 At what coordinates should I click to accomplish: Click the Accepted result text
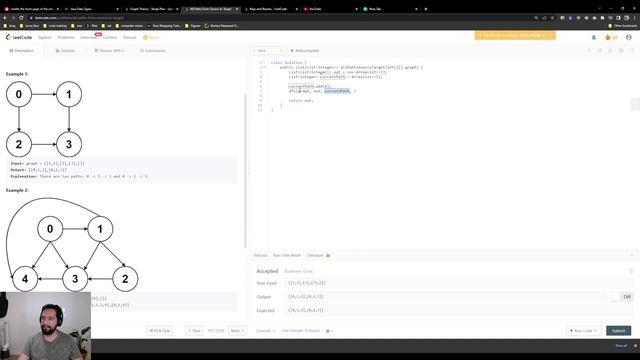[267, 271]
